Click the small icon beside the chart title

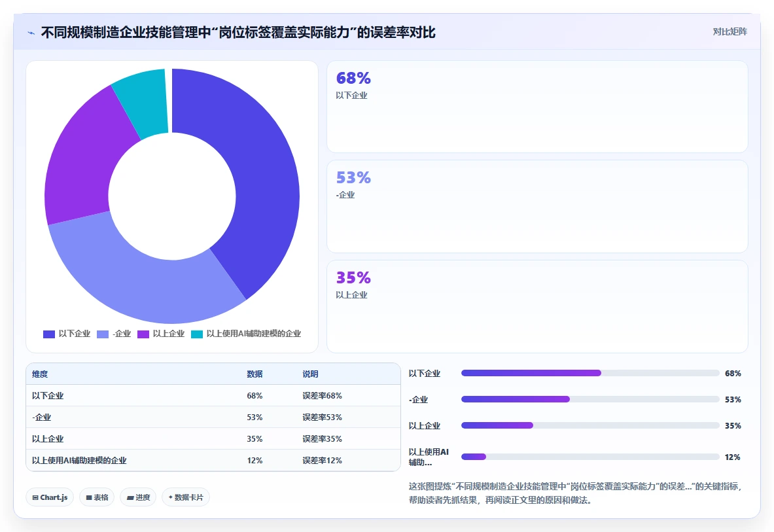point(31,33)
